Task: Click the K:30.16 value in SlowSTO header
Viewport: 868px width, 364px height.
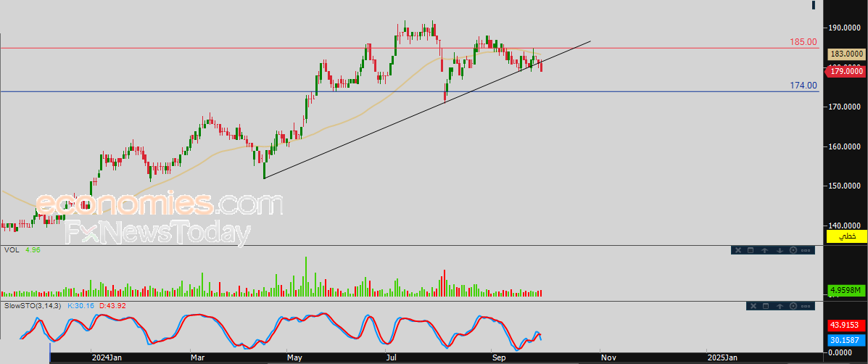Action: pyautogui.click(x=80, y=305)
